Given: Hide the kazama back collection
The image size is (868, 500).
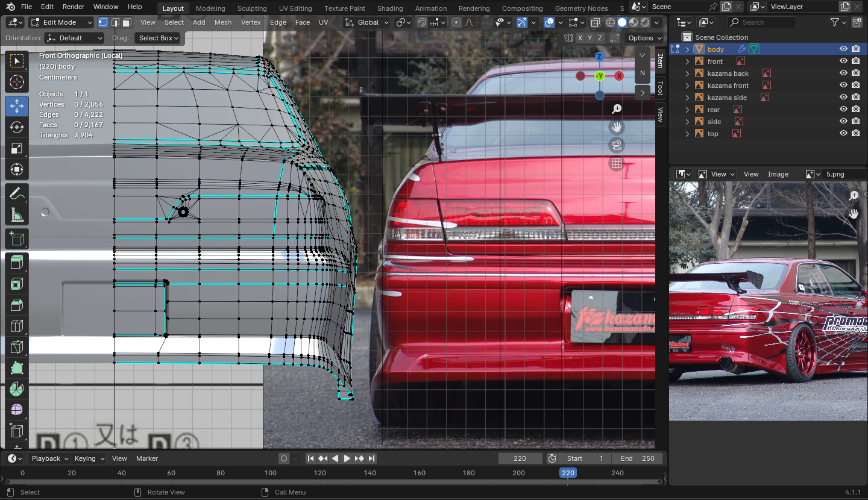Looking at the screenshot, I should click(843, 73).
